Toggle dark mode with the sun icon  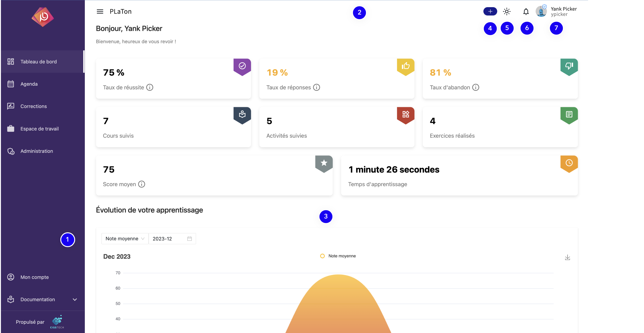[507, 11]
